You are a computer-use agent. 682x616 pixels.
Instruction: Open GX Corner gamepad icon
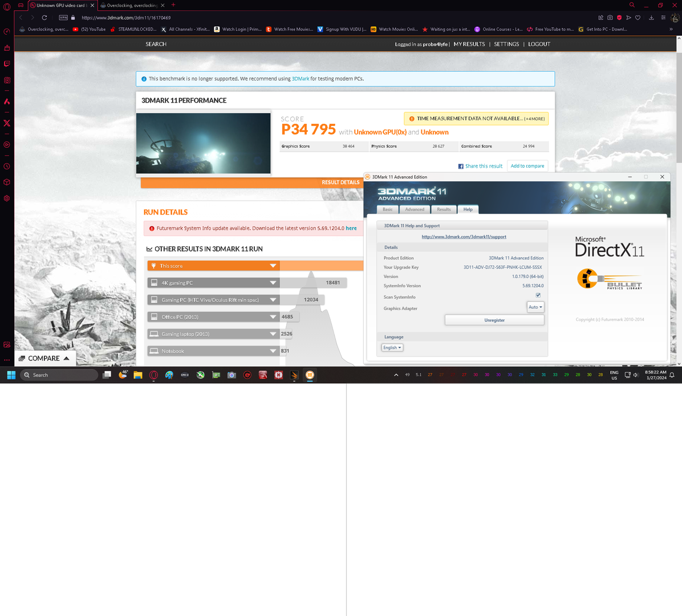[x=21, y=5]
